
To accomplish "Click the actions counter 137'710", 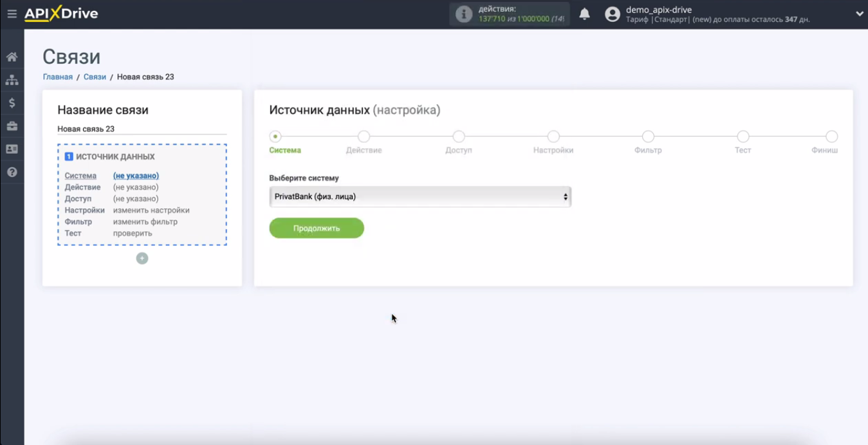I will [492, 19].
